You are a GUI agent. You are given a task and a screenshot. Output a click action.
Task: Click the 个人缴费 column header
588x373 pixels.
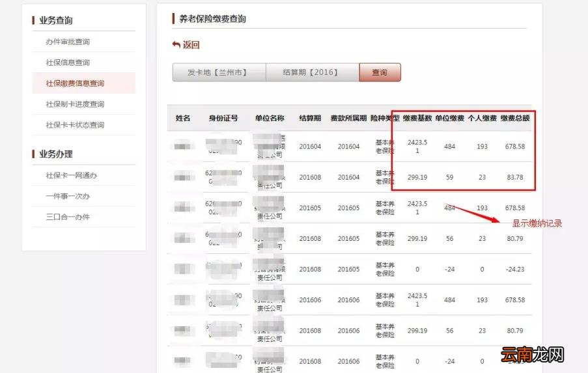tap(483, 118)
